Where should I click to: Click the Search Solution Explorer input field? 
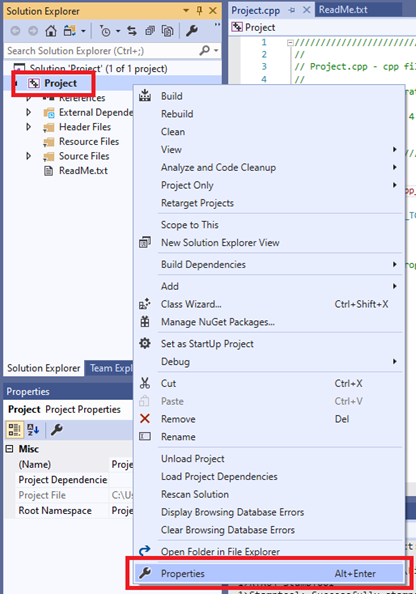[102, 50]
